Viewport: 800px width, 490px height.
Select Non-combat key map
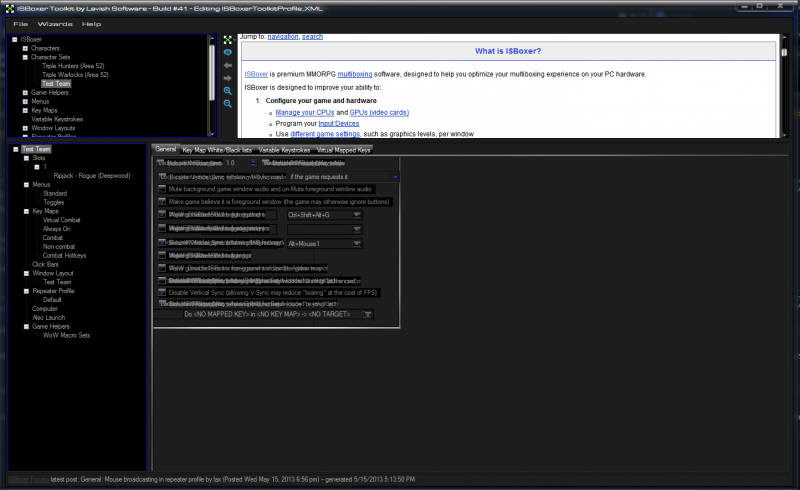59,247
